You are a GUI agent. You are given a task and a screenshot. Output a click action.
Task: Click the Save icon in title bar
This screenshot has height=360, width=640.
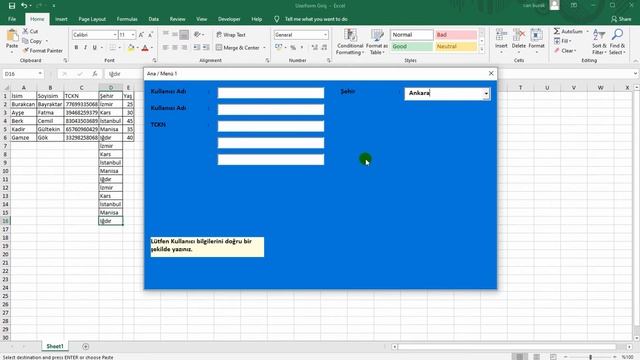click(x=12, y=6)
